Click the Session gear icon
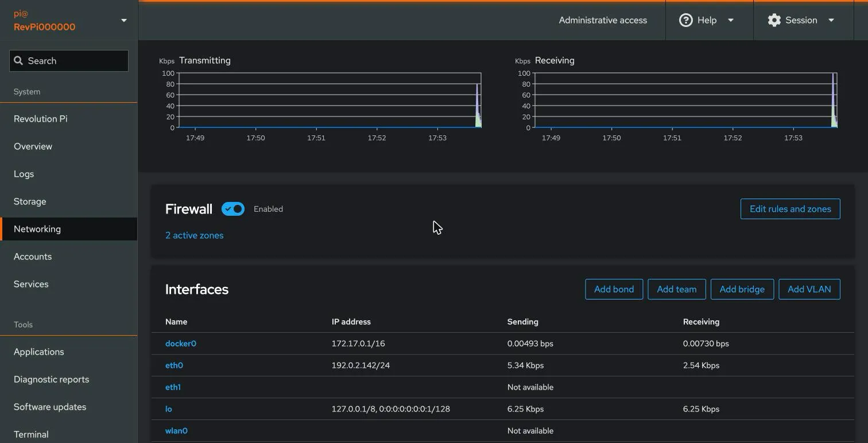Viewport: 868px width, 443px height. [774, 20]
